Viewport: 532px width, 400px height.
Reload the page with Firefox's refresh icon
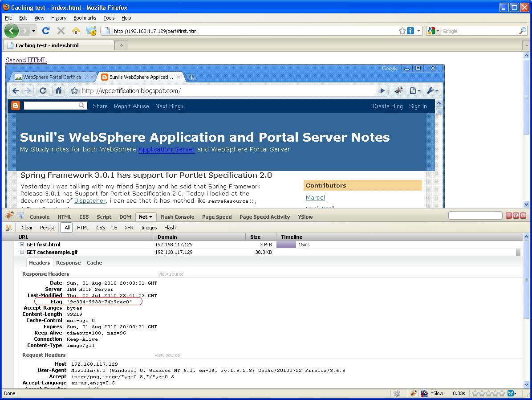46,31
